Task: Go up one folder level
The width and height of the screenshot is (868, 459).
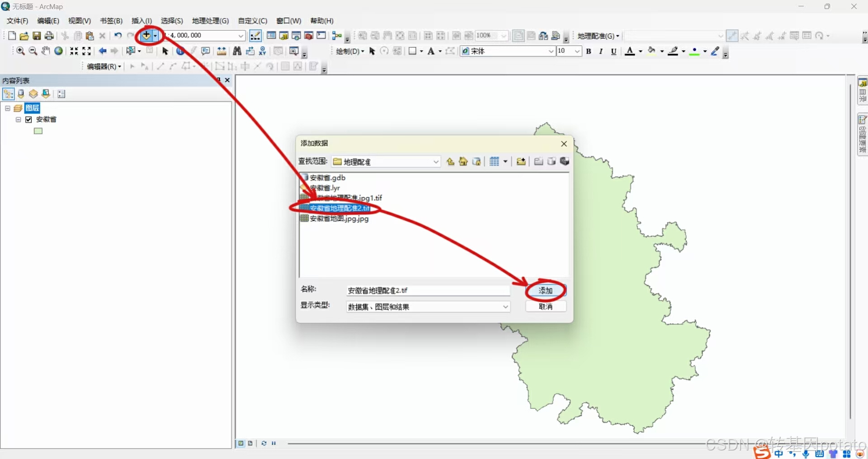Action: pos(450,162)
